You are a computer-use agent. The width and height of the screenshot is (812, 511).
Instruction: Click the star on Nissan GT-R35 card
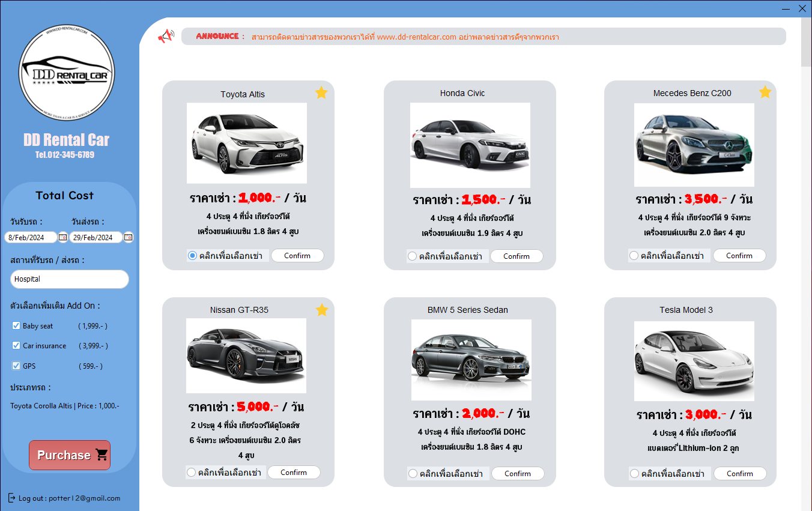322,310
